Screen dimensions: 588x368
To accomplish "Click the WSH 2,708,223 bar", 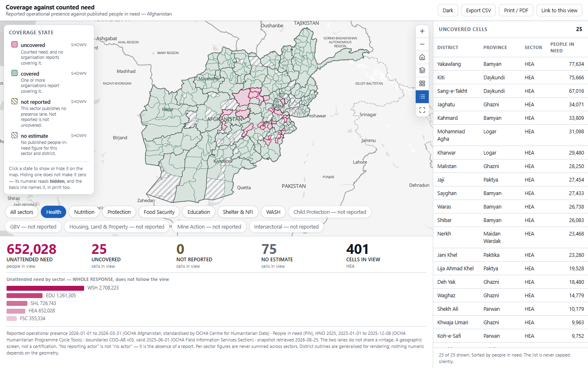I will point(45,288).
